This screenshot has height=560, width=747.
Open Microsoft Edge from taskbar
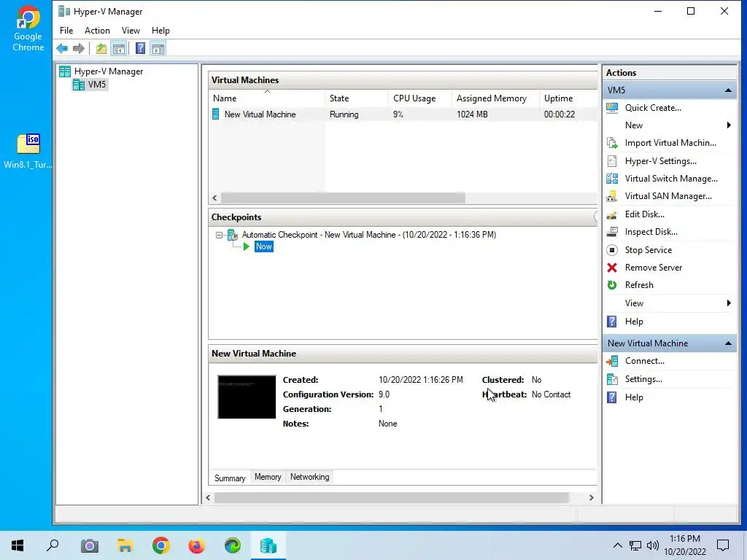click(233, 545)
